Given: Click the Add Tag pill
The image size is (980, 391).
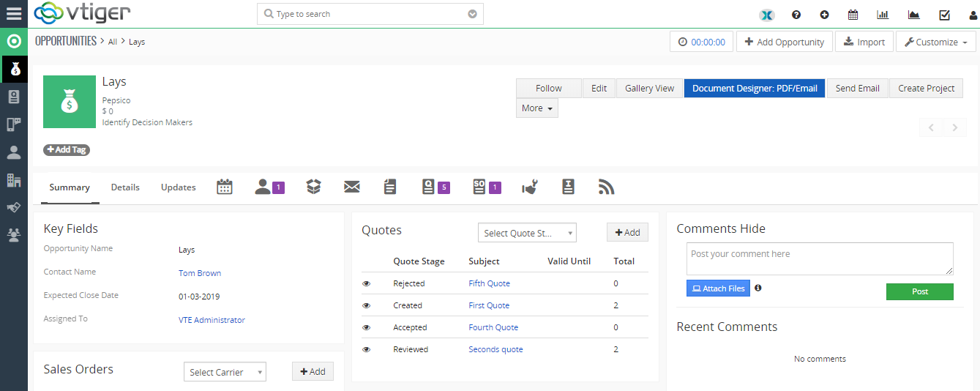Looking at the screenshot, I should point(67,149).
